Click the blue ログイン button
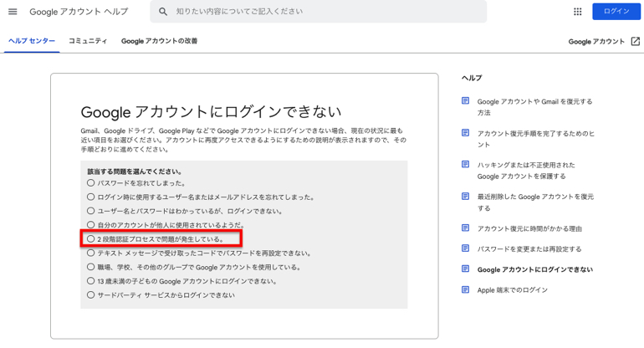The width and height of the screenshot is (644, 348). (616, 12)
